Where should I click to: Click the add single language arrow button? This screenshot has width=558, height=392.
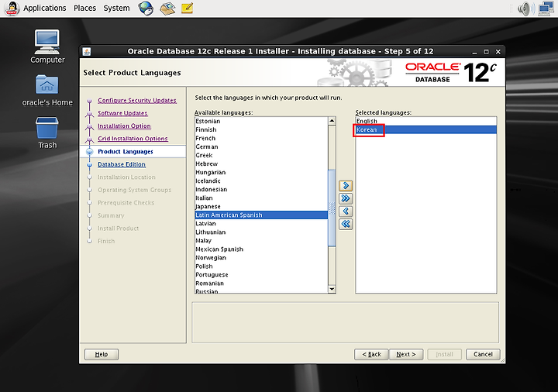[346, 186]
